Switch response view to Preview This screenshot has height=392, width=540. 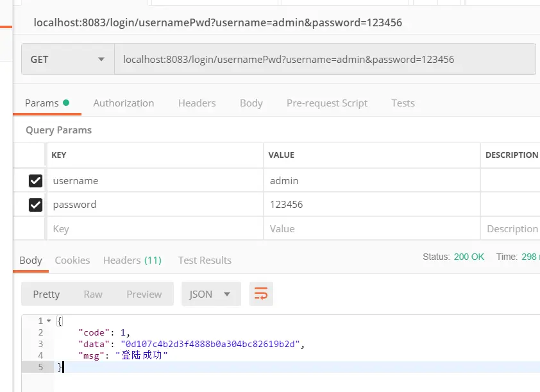[x=144, y=294]
